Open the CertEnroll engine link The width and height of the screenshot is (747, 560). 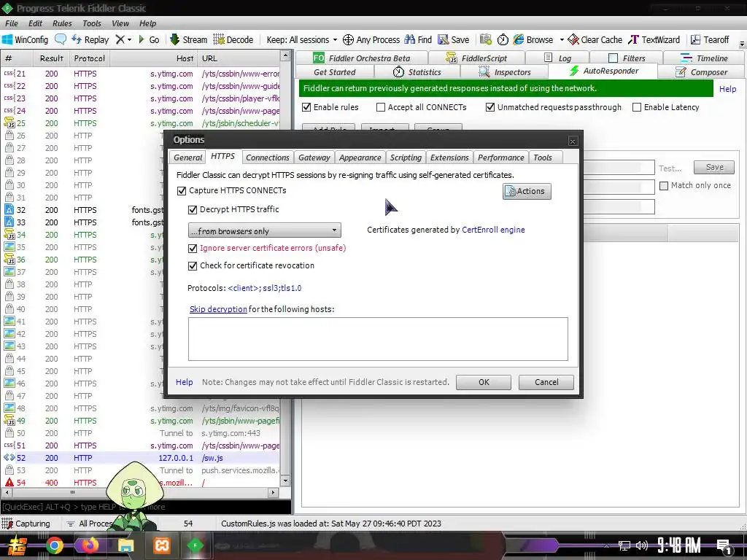point(493,230)
